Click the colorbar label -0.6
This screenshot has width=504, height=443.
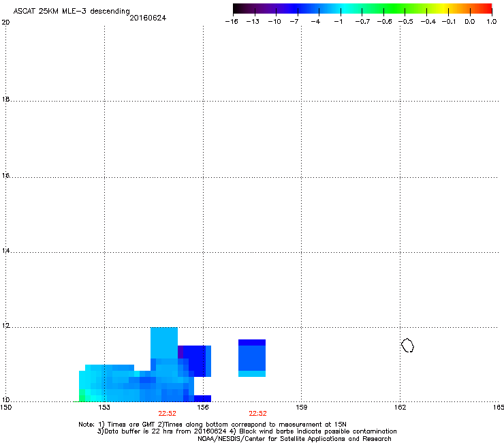384,22
